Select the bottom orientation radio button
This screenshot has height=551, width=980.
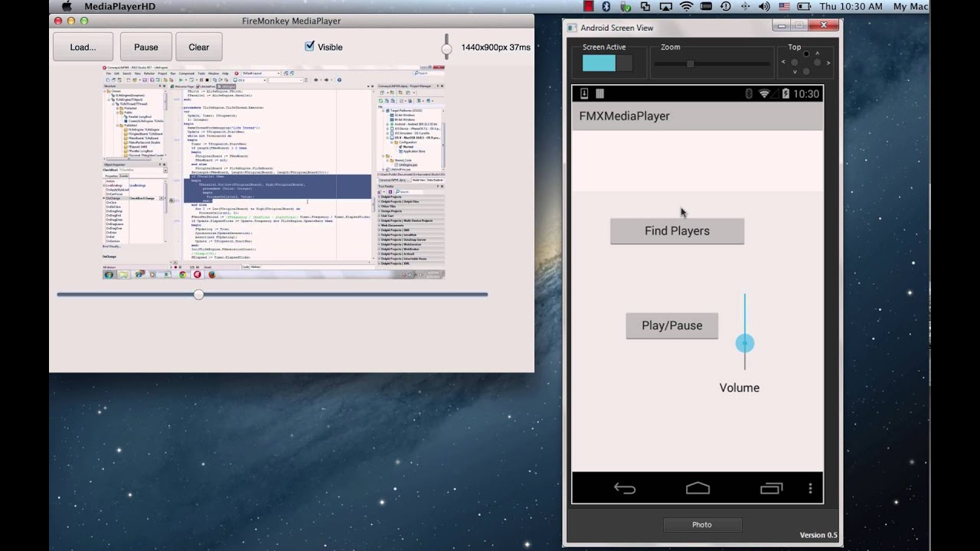805,71
